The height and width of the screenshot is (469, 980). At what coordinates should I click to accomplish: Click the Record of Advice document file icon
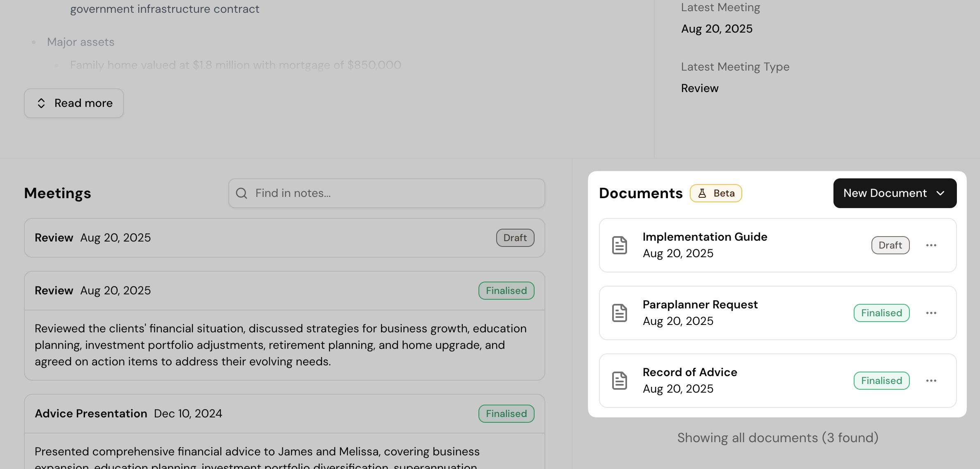619,381
